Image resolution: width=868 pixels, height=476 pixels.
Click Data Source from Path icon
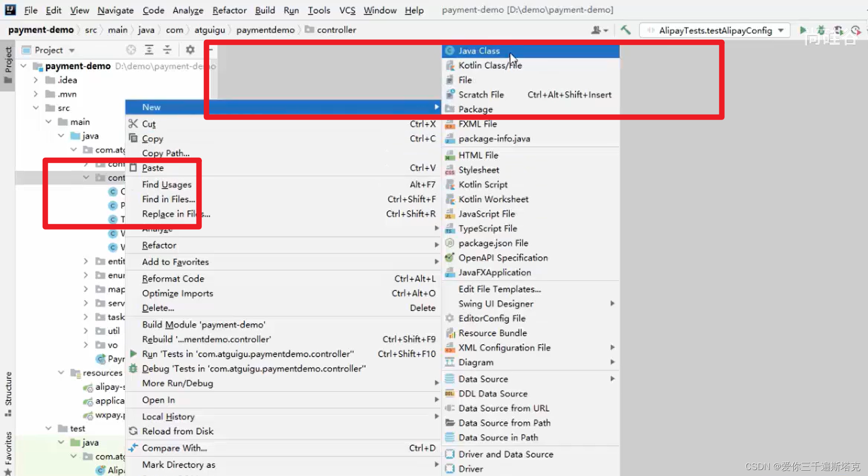click(450, 423)
